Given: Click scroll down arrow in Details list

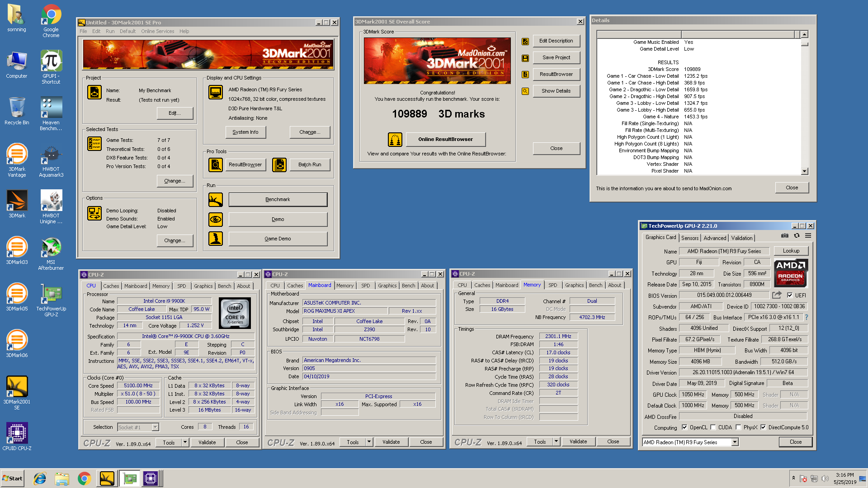Looking at the screenshot, I should pos(804,171).
